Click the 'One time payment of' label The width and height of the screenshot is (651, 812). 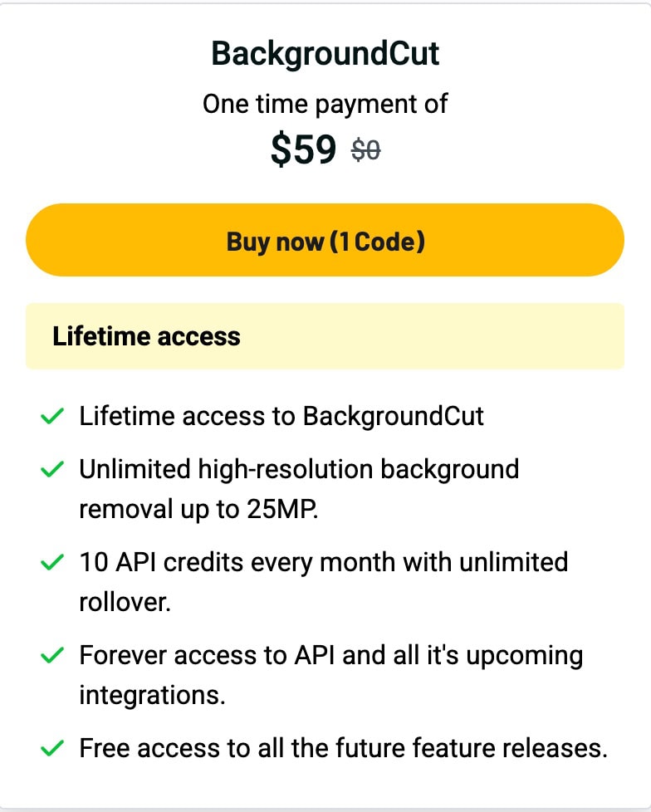[x=325, y=104]
